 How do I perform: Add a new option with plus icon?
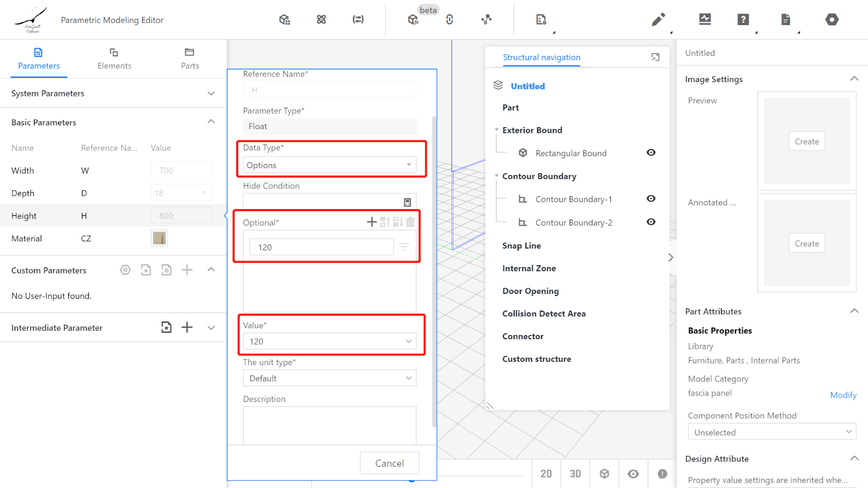coord(372,222)
